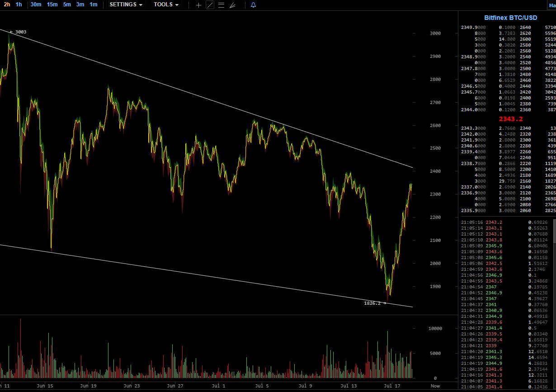Activate the trend line drawing tool
The width and height of the screenshot is (556, 392).
point(210,5)
